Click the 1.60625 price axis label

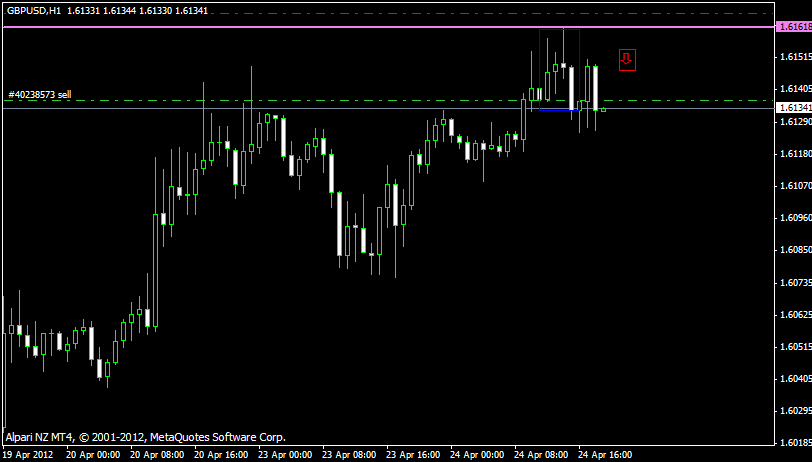[795, 315]
